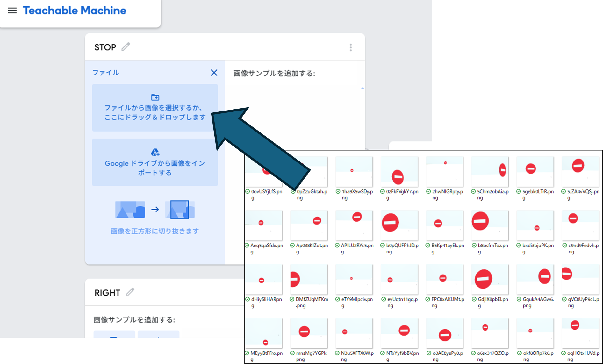
Task: Select the GdjlX8pbEl.png thumbnail
Action: pyautogui.click(x=490, y=279)
